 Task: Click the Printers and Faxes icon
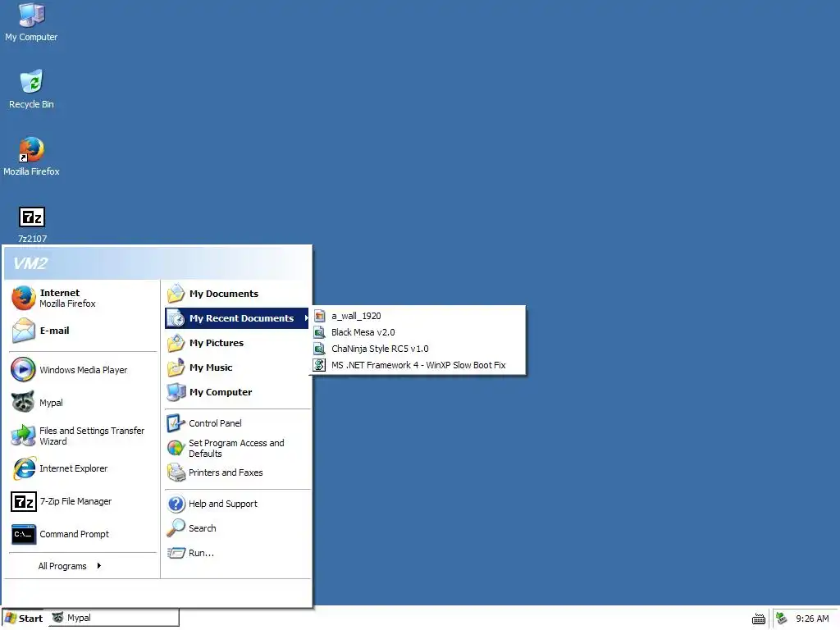[176, 472]
